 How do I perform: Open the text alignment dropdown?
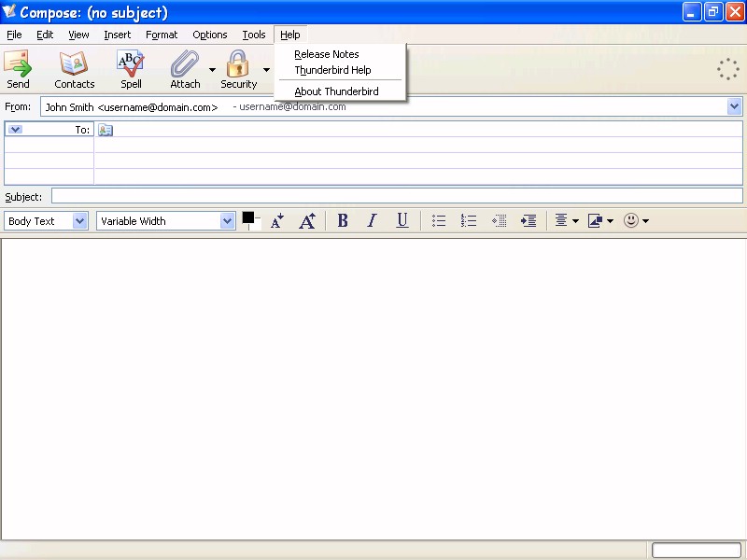[x=567, y=220]
